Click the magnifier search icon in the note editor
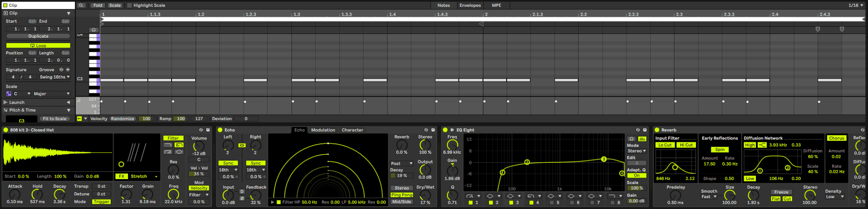 pos(81,5)
